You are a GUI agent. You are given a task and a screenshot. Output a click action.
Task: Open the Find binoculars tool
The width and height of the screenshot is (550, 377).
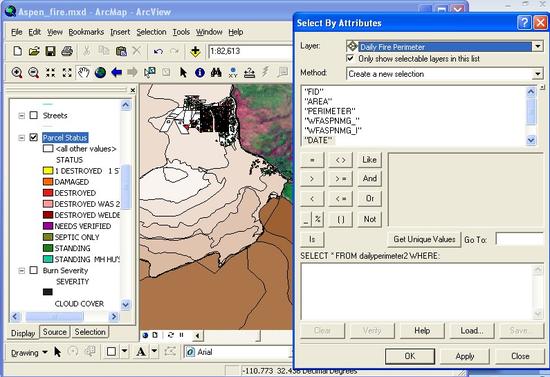pyautogui.click(x=216, y=73)
